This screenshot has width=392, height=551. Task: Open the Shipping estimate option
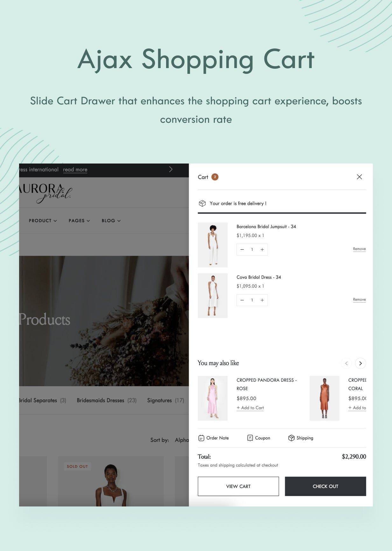[301, 438]
